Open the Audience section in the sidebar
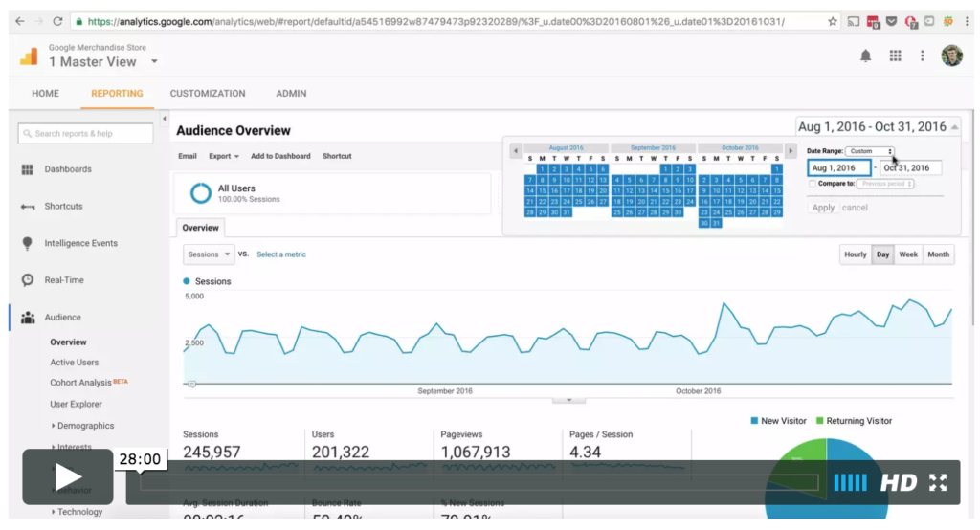The width and height of the screenshot is (980, 530). pyautogui.click(x=62, y=318)
